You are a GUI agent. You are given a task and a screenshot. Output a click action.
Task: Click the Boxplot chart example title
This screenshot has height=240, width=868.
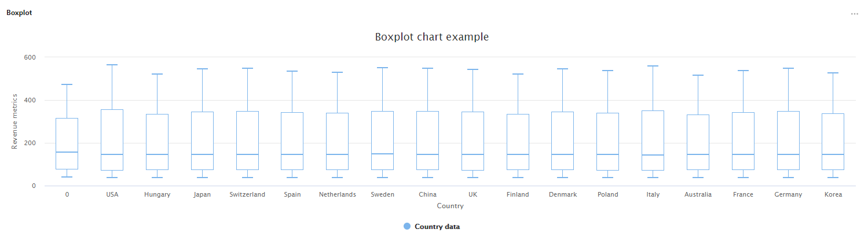[432, 37]
